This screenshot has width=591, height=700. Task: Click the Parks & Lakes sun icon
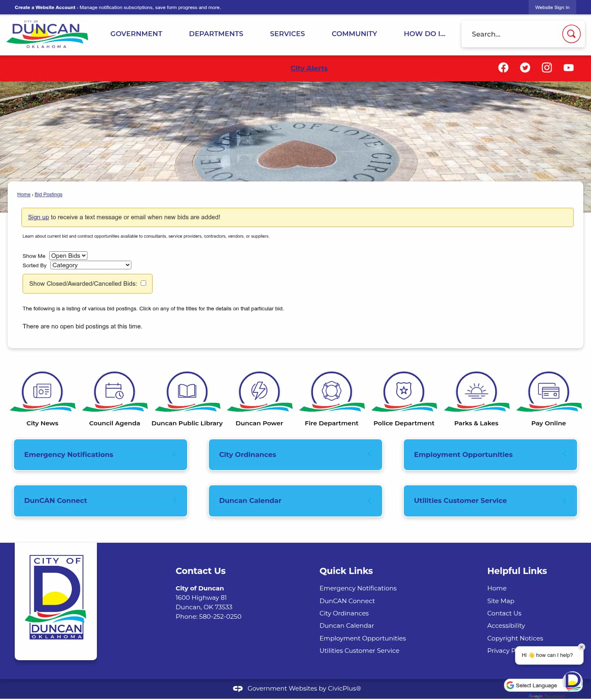pos(476,391)
